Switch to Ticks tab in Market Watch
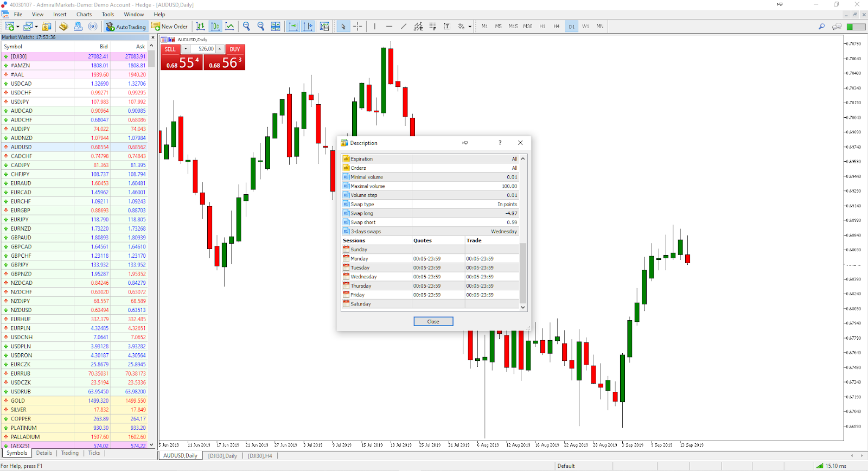 94,453
